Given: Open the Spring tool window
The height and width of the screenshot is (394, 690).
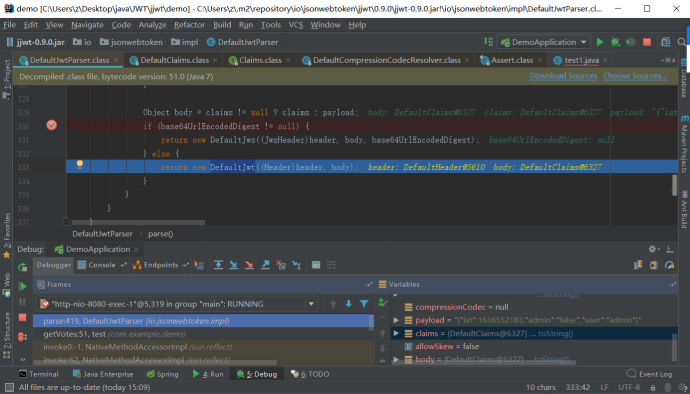Looking at the screenshot, I should pyautogui.click(x=162, y=374).
